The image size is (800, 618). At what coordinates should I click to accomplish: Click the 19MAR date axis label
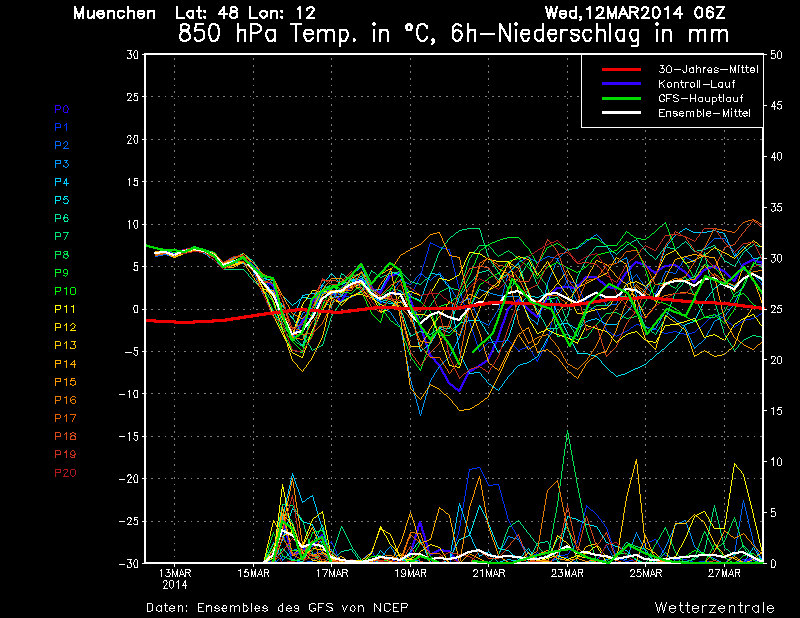(x=411, y=574)
